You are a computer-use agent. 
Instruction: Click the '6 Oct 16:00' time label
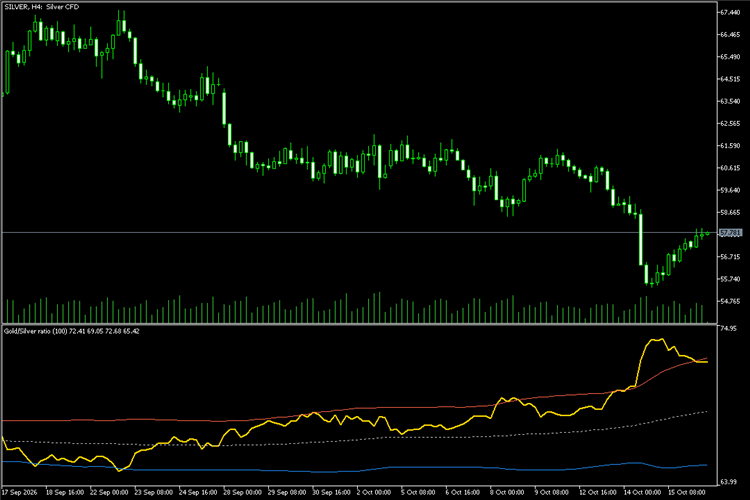(x=463, y=492)
